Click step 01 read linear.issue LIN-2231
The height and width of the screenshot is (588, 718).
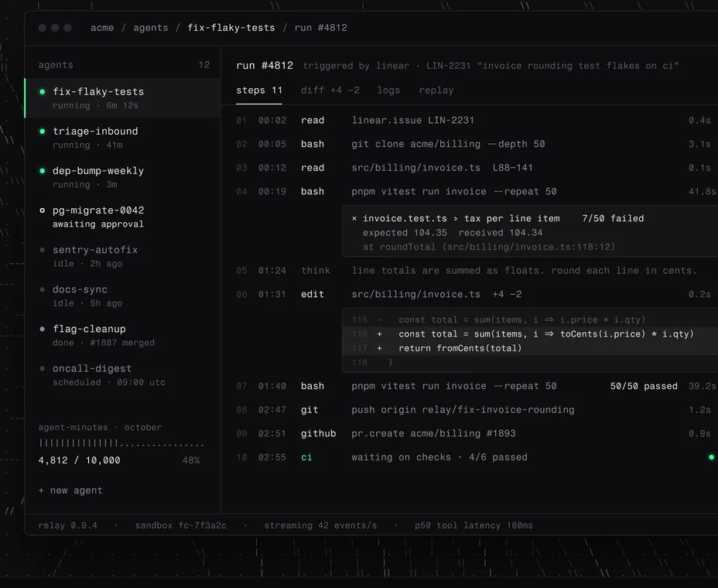coord(474,120)
